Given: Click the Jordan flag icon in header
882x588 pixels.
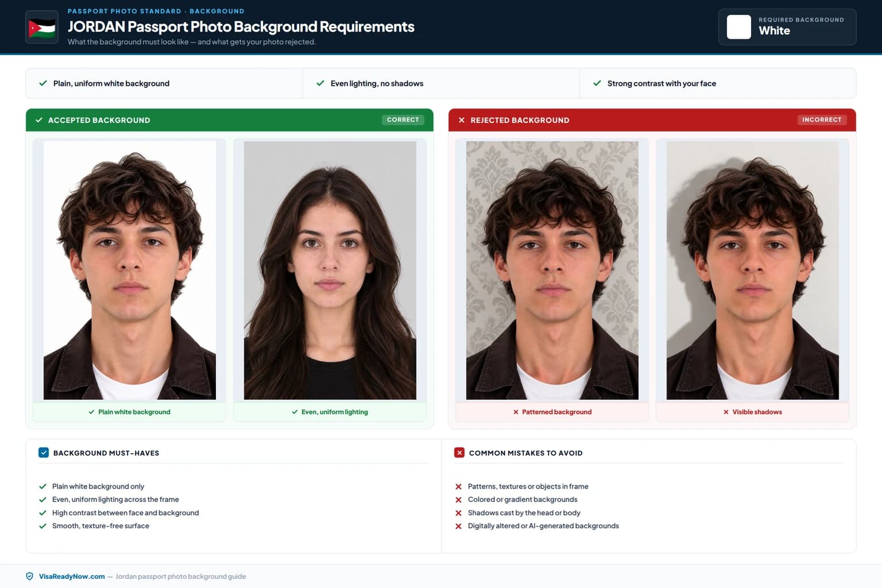Looking at the screenshot, I should click(x=42, y=27).
